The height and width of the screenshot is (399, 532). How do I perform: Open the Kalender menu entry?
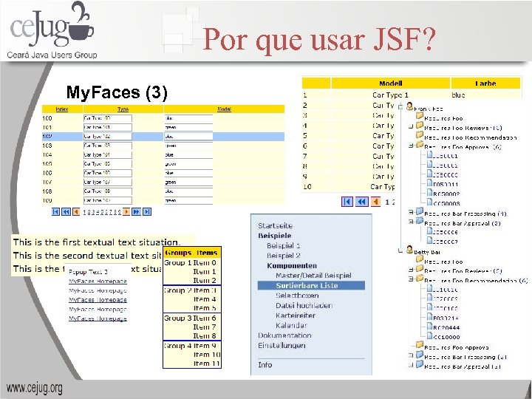point(291,325)
